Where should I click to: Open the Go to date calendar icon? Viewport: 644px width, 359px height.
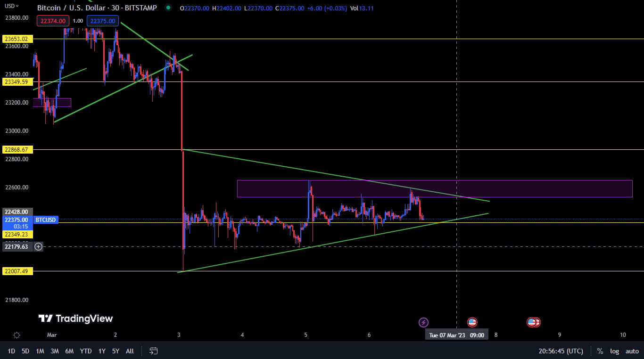pyautogui.click(x=153, y=351)
